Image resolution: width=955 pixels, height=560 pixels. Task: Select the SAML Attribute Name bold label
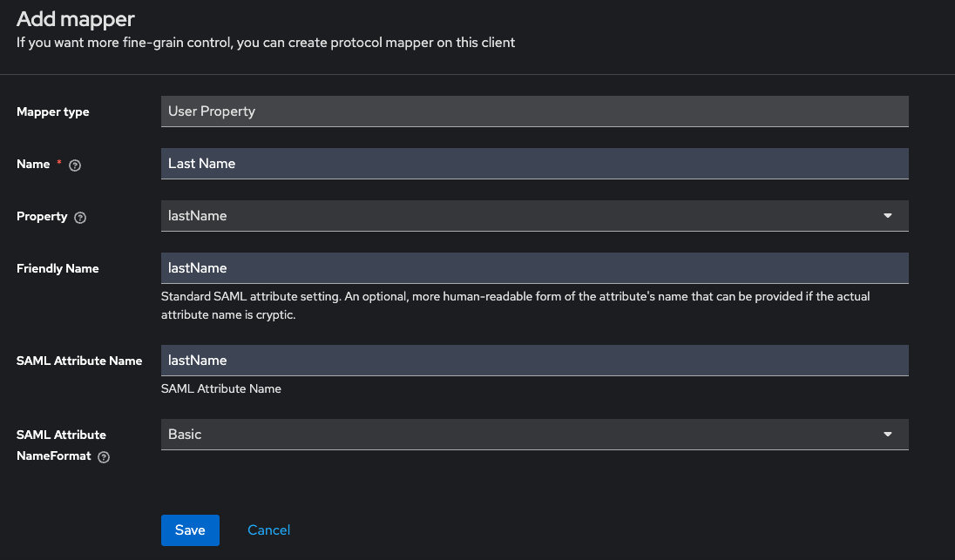[79, 361]
